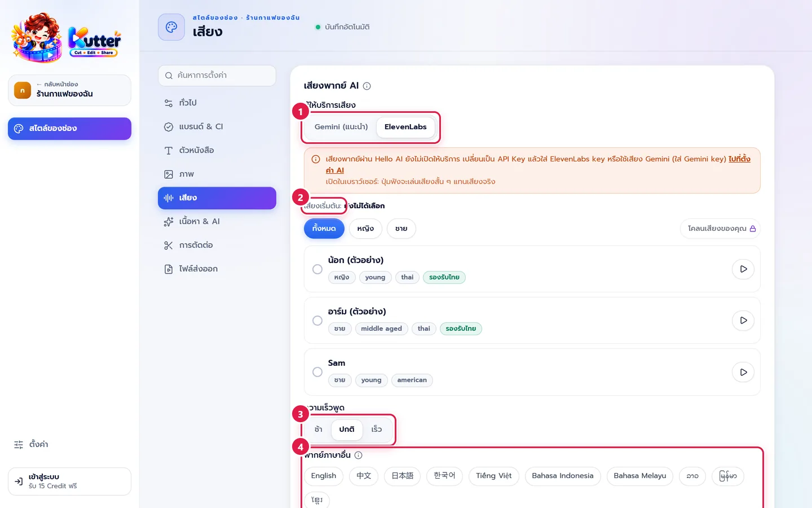Select the อาร์ม (ตัวอย่าง) voice radio button
Screen dimensions: 812x508
point(317,321)
